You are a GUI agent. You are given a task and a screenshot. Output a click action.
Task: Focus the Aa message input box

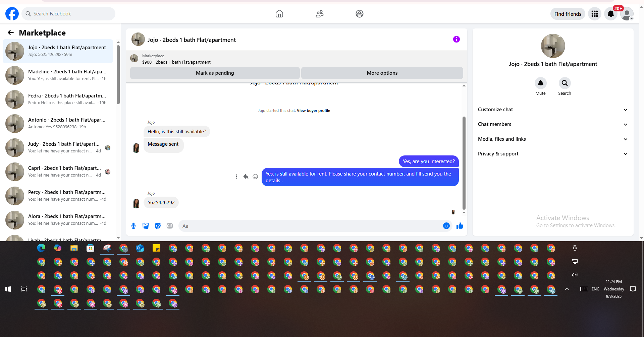tap(315, 226)
